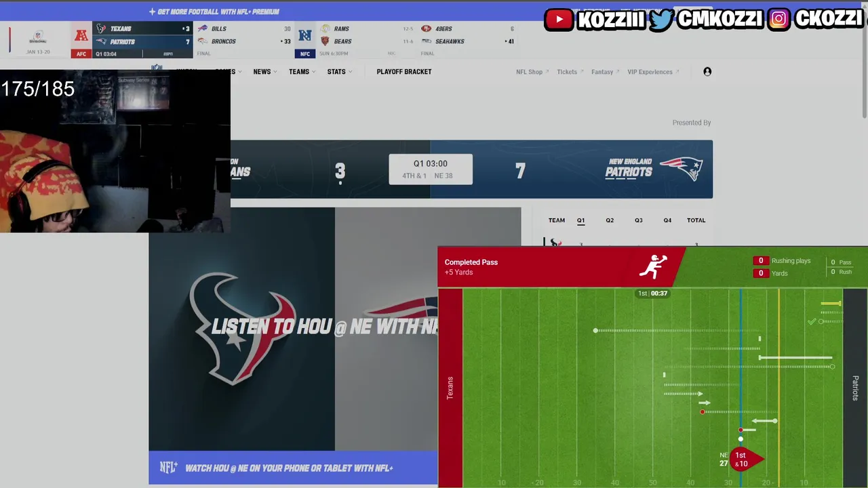Image resolution: width=868 pixels, height=488 pixels.
Task: Click the Texans score of 3 on the scoreboard
Action: pyautogui.click(x=340, y=171)
